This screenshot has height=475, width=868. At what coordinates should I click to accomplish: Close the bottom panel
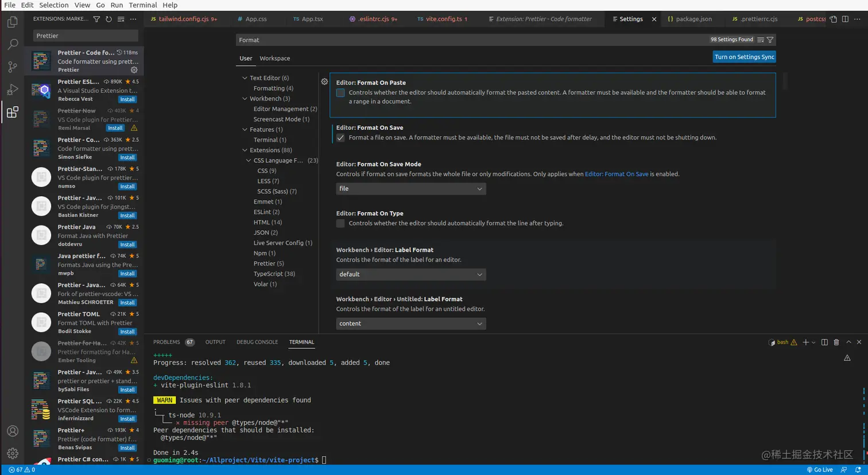pyautogui.click(x=859, y=342)
